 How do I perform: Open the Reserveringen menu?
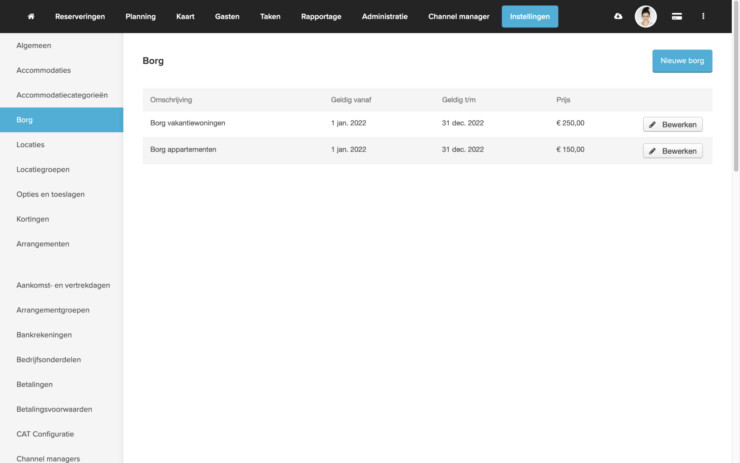(x=80, y=17)
